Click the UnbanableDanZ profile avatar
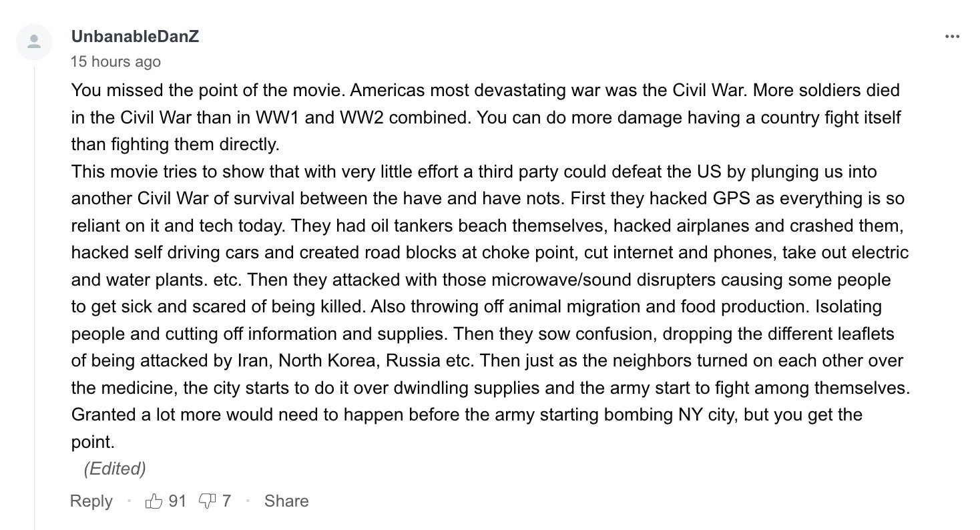The height and width of the screenshot is (530, 980). click(x=33, y=42)
